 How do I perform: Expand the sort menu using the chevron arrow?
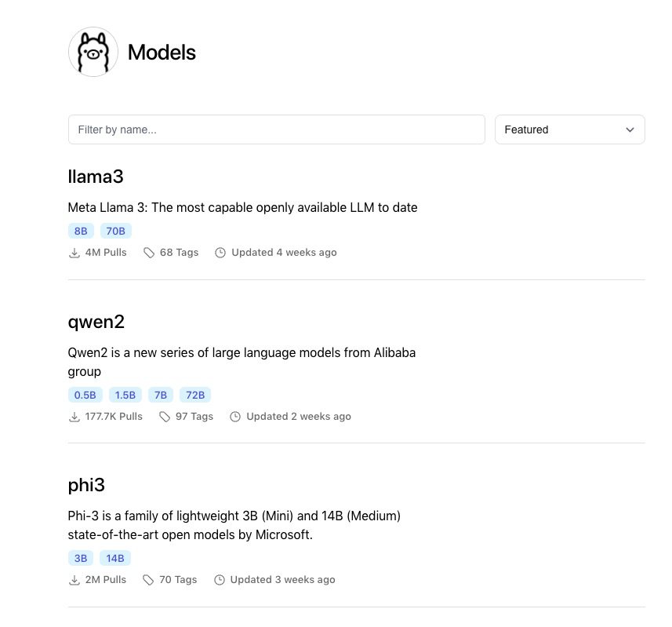click(630, 129)
